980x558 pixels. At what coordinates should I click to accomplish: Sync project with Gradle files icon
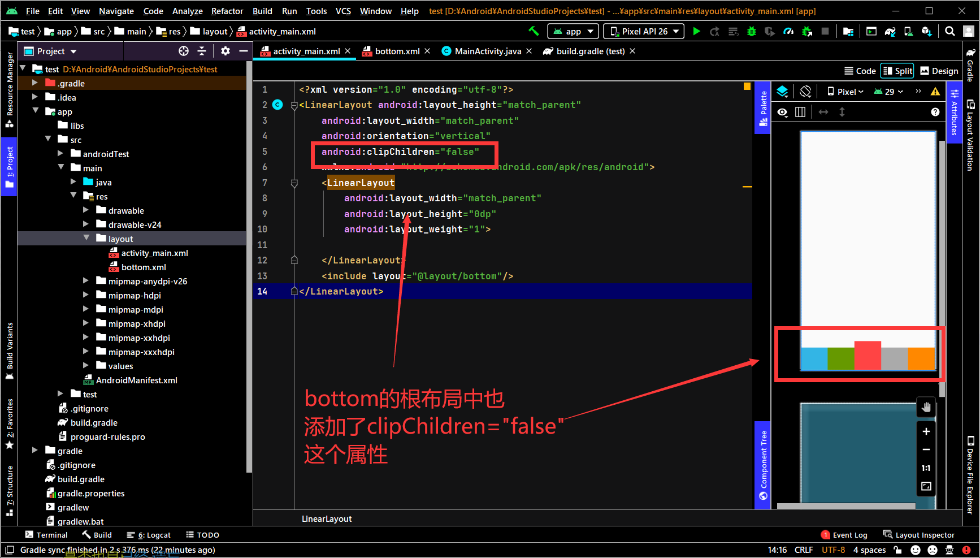pos(890,31)
